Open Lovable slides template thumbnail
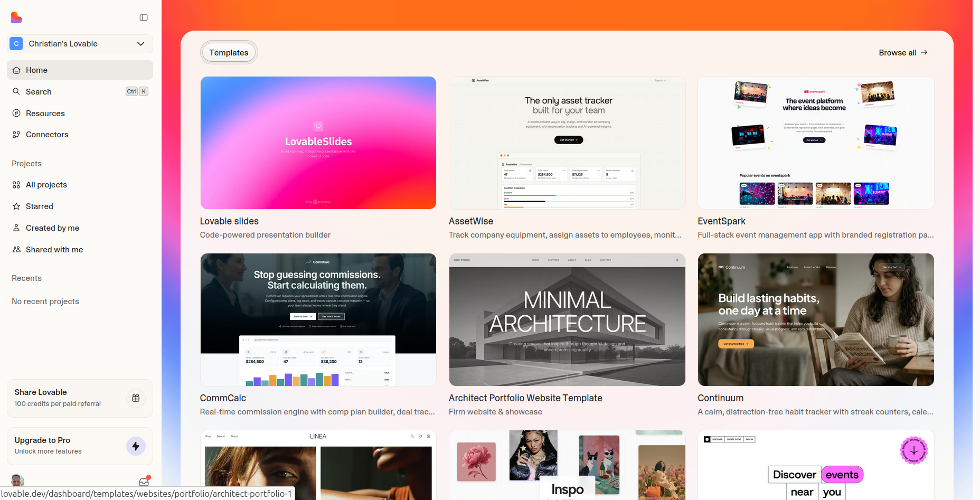The width and height of the screenshot is (980, 500). pyautogui.click(x=318, y=143)
